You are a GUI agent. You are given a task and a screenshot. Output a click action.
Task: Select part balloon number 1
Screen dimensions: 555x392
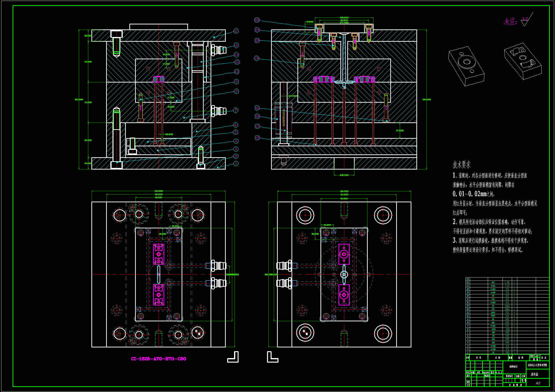tap(236, 164)
